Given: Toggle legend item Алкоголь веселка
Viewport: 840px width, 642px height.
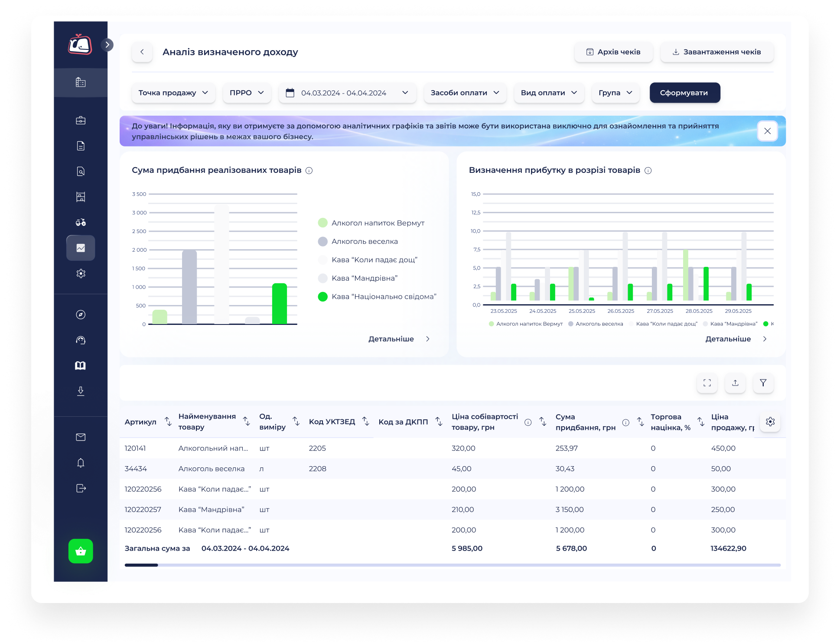Looking at the screenshot, I should point(358,241).
